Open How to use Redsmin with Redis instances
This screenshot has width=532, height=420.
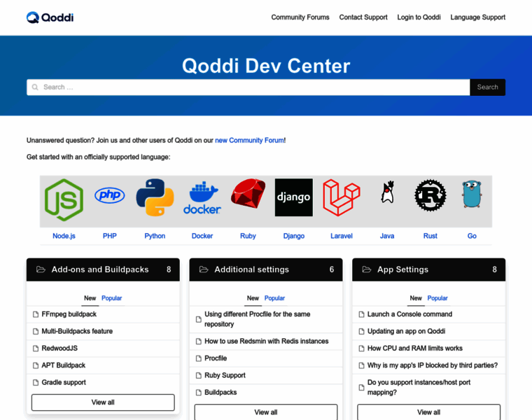[266, 342]
